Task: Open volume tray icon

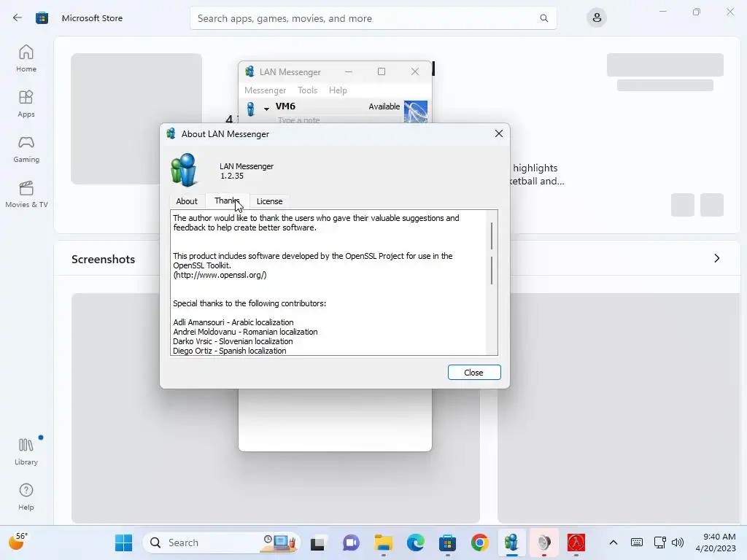Action: pyautogui.click(x=678, y=542)
